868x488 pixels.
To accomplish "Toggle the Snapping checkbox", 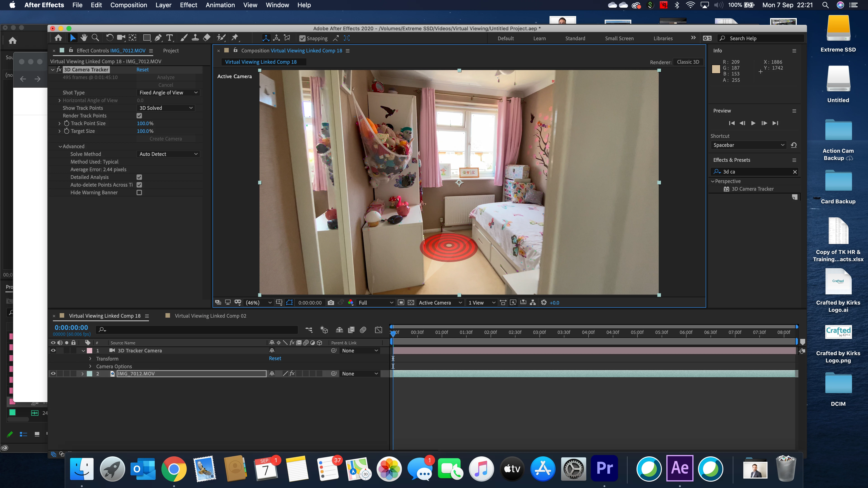I will [302, 38].
